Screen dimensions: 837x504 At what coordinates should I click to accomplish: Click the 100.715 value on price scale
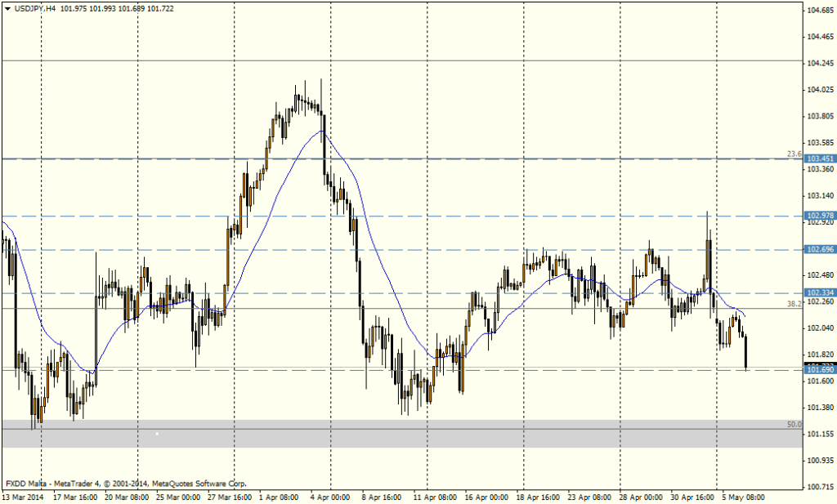pyautogui.click(x=820, y=487)
